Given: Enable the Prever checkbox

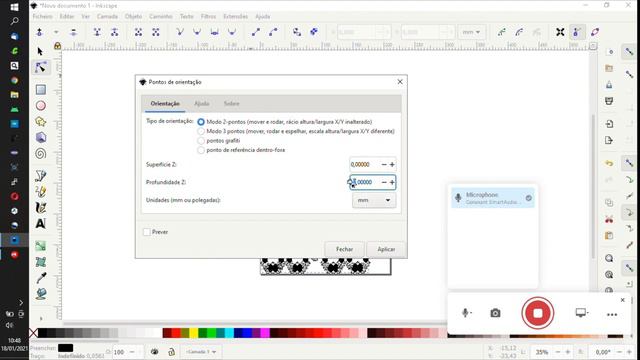Looking at the screenshot, I should tap(147, 232).
